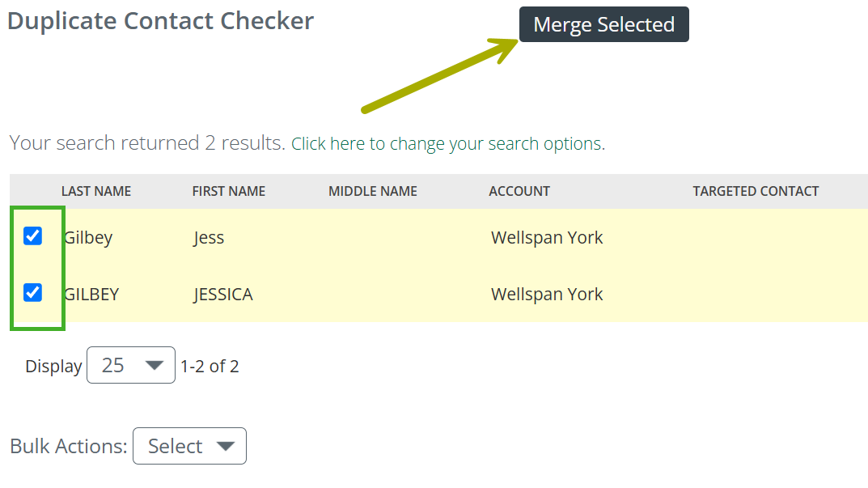Select last name Gilbey cell
The height and width of the screenshot is (488, 868).
pos(88,238)
